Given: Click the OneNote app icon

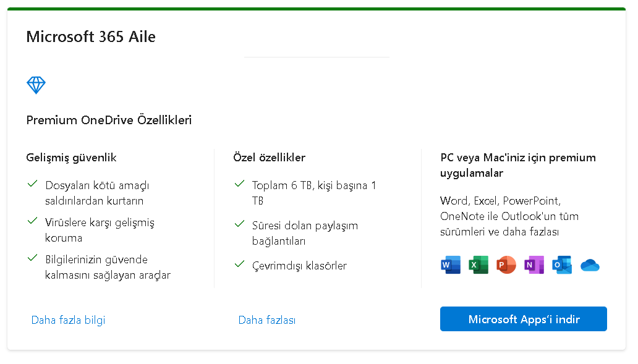Looking at the screenshot, I should point(534,265).
